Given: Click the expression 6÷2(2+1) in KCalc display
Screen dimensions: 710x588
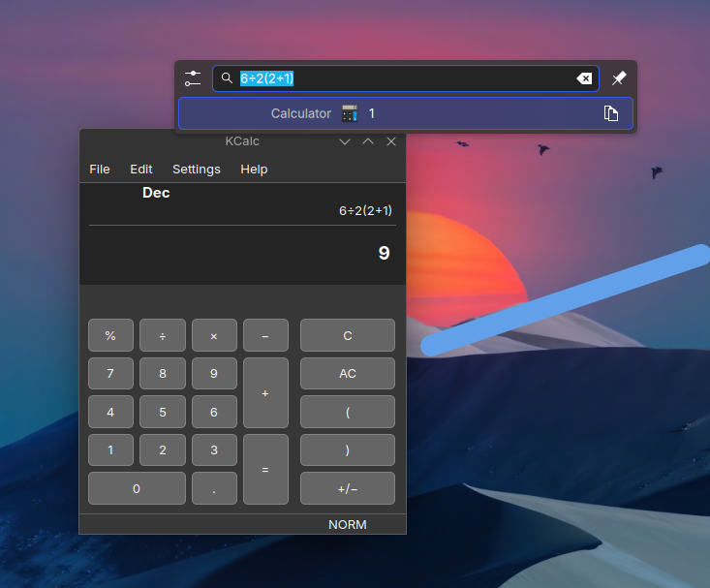Looking at the screenshot, I should 365,210.
